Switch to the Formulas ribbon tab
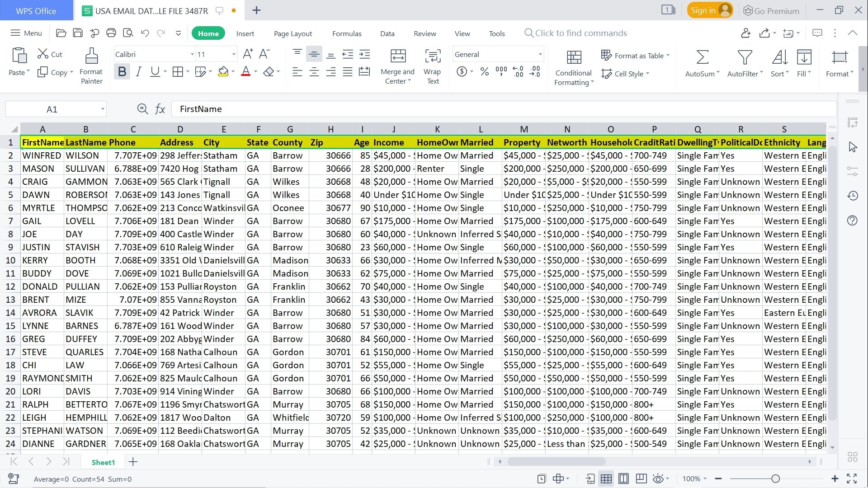Image resolution: width=868 pixels, height=488 pixels. [346, 33]
